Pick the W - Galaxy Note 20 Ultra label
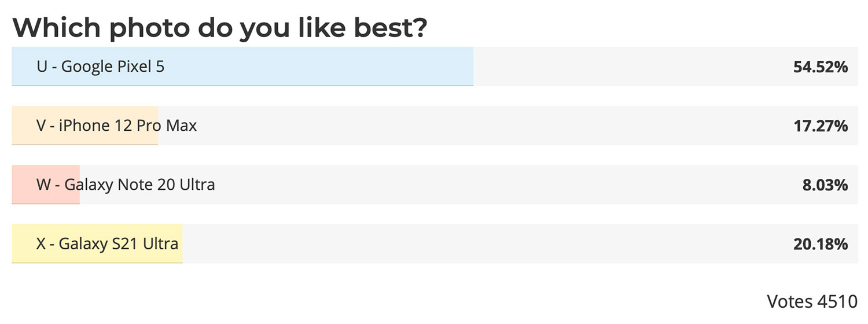Screen dimensions: 868x324 pos(126,185)
